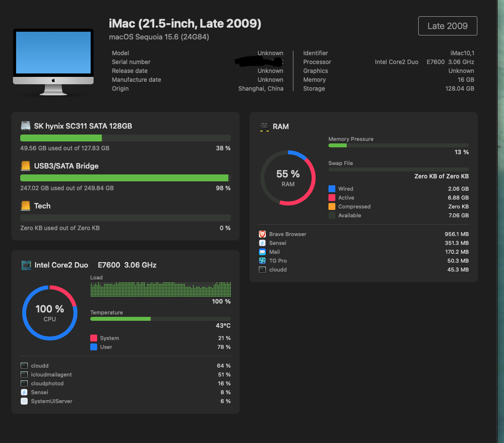Click the 247.02 GB used out of 249.84 GB text
The height and width of the screenshot is (443, 504).
(x=67, y=188)
